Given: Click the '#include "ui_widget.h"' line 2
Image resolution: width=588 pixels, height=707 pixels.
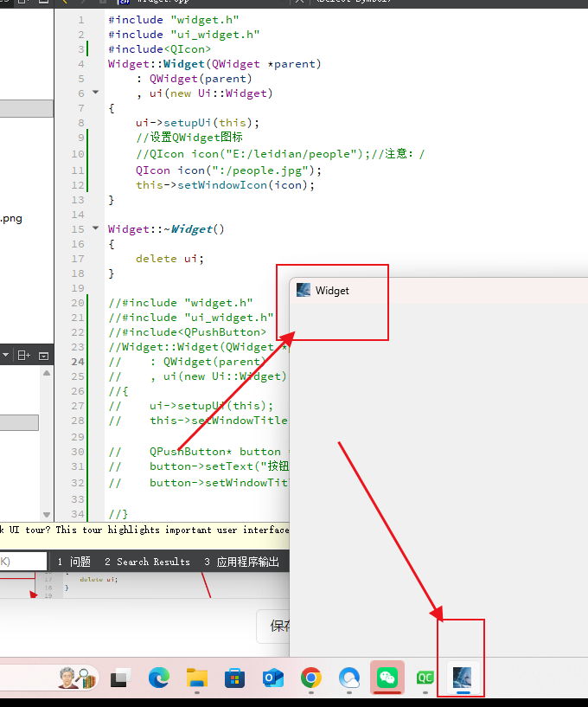Looking at the screenshot, I should (x=184, y=35).
